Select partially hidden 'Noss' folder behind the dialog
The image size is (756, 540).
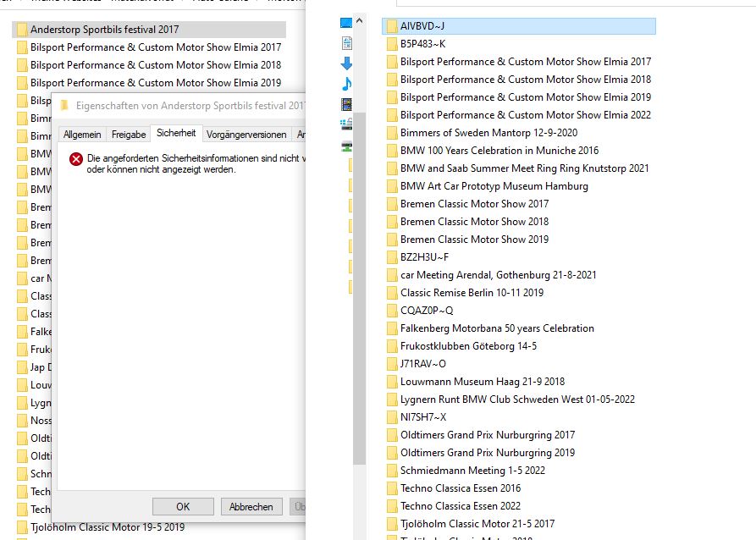click(x=32, y=421)
